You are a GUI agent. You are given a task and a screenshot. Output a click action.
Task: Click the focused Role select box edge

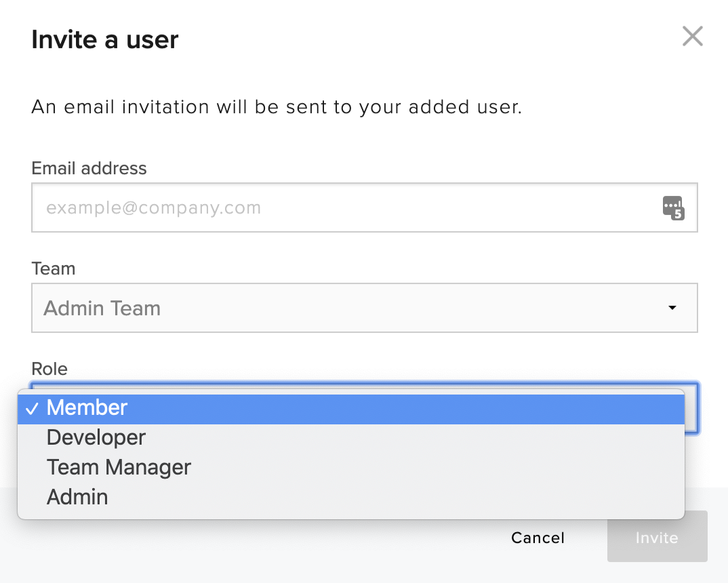coord(692,408)
